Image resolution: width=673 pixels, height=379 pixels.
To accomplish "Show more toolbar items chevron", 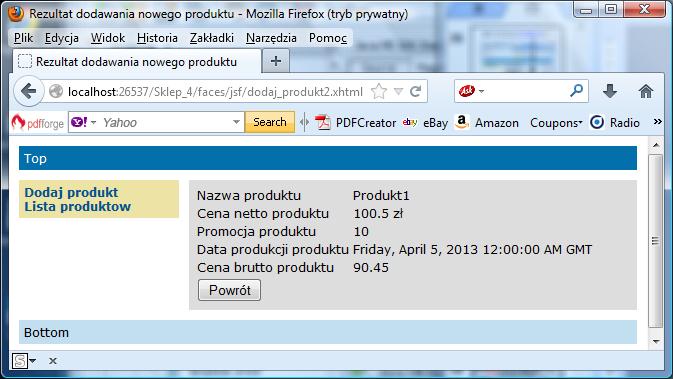I will [x=658, y=122].
